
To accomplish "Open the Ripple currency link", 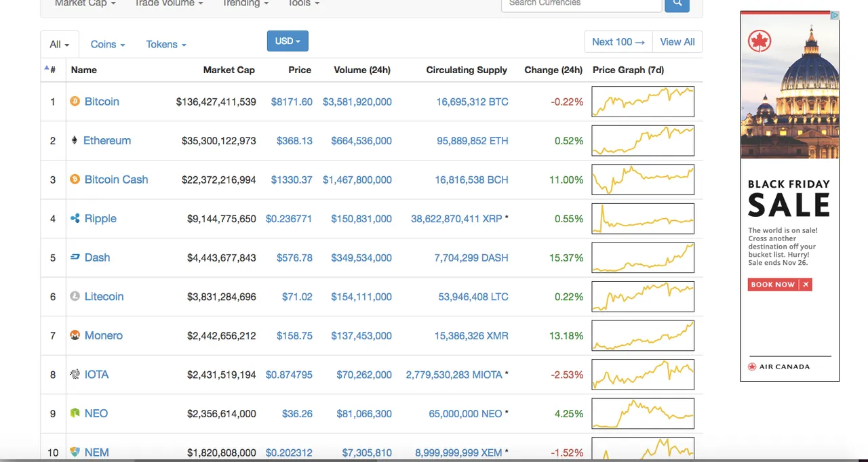I will point(100,219).
